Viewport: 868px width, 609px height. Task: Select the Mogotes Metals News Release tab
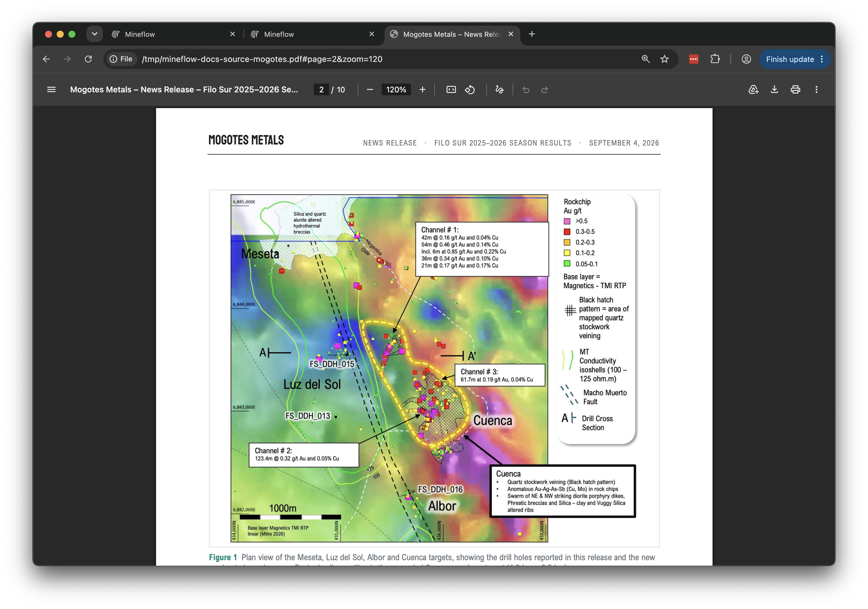point(452,34)
